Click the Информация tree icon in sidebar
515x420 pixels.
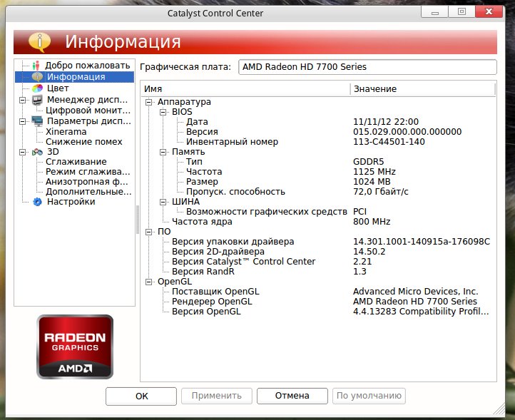[37, 77]
